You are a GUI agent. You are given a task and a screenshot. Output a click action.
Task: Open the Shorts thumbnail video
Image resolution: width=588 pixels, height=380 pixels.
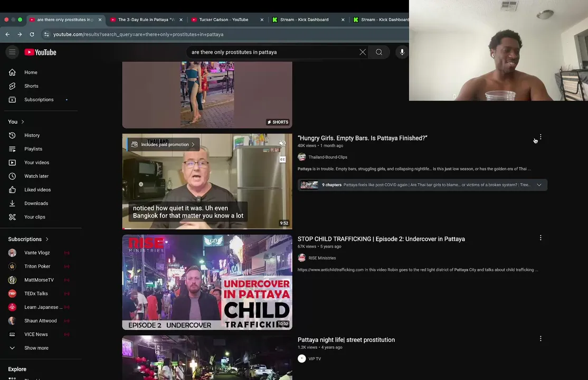tap(207, 95)
